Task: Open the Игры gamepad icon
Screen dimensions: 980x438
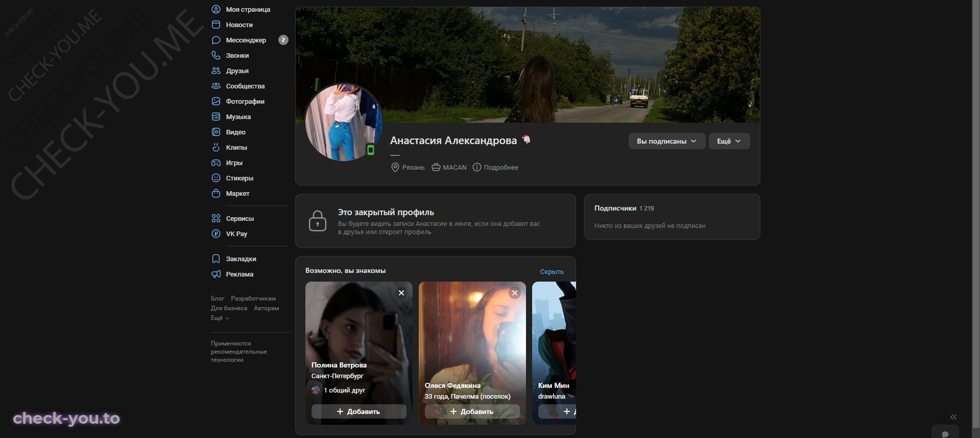Action: coord(216,163)
